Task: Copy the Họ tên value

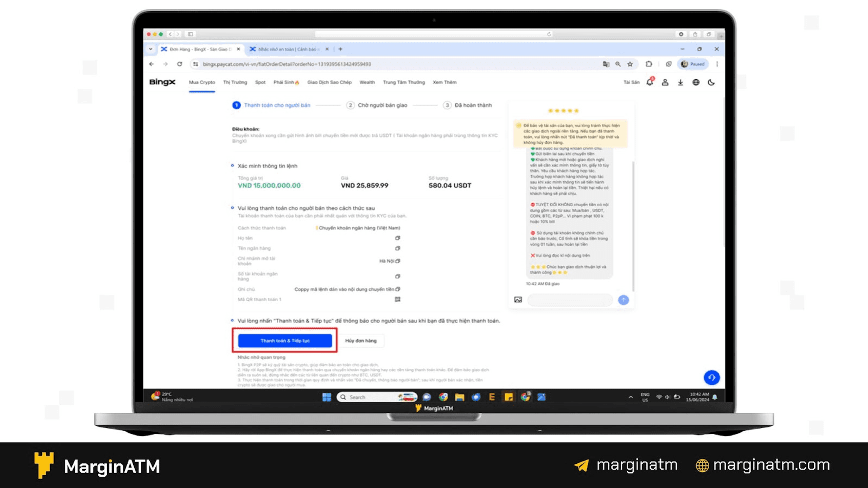Action: pos(398,238)
